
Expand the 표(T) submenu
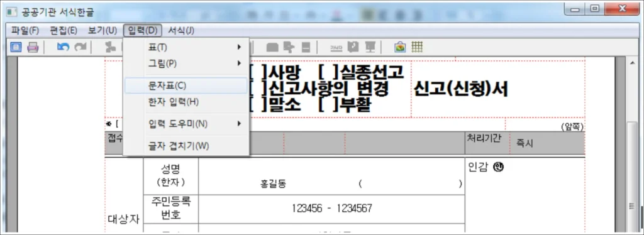click(186, 47)
